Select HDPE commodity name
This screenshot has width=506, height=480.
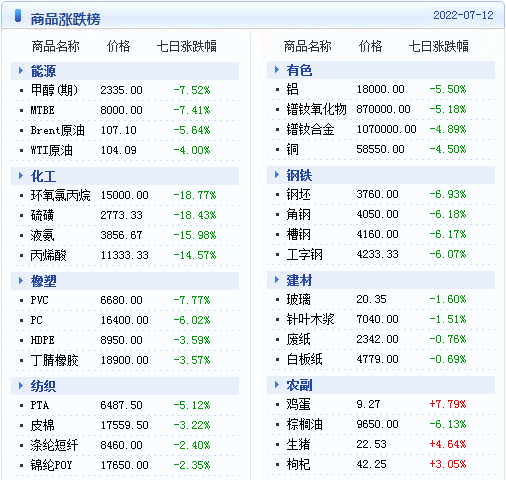(x=42, y=340)
